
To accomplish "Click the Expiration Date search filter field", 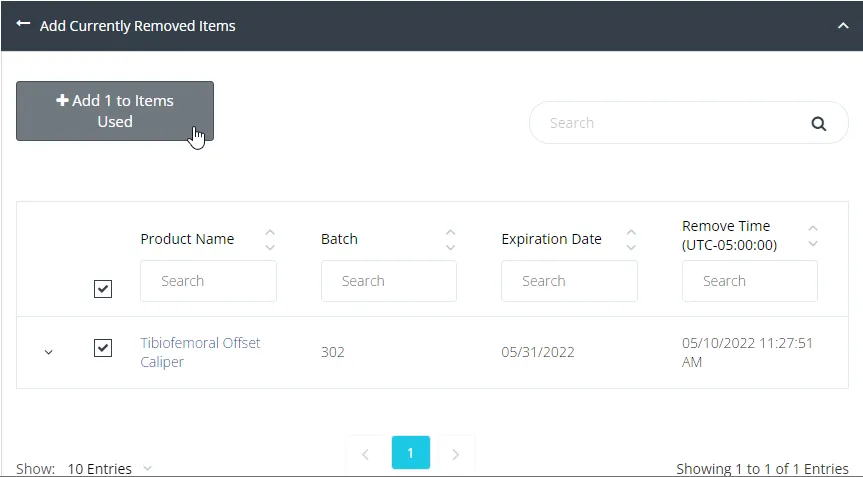I will click(x=570, y=281).
